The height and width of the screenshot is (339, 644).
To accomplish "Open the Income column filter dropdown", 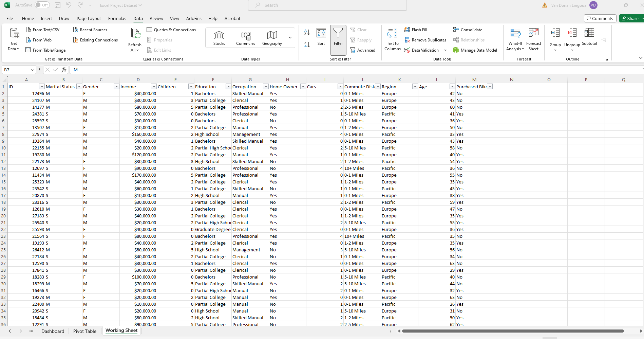I will pos(154,87).
